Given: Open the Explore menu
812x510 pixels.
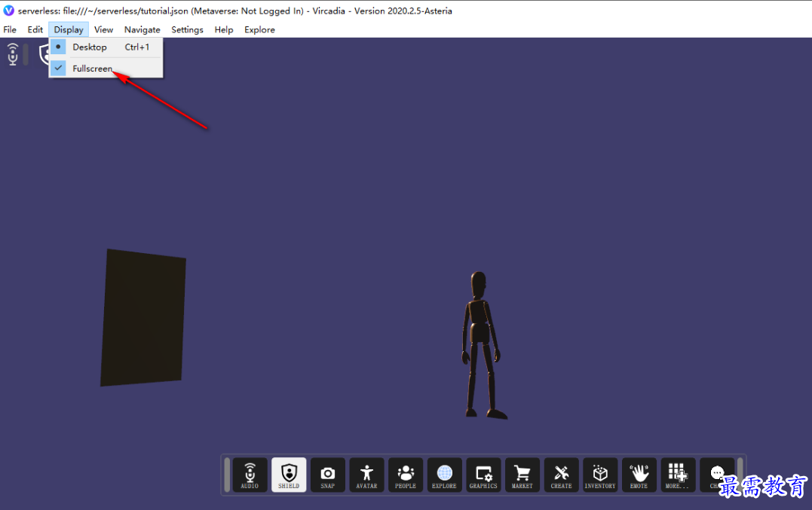Looking at the screenshot, I should coord(259,29).
